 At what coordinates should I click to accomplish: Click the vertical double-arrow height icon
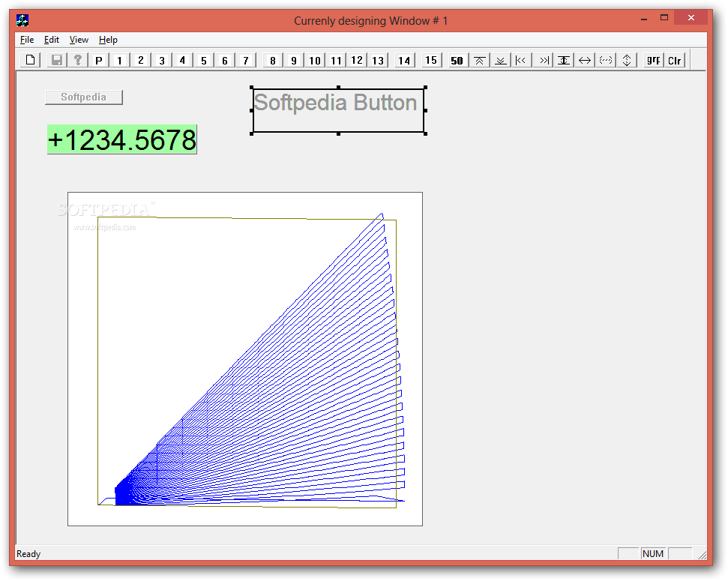point(626,60)
